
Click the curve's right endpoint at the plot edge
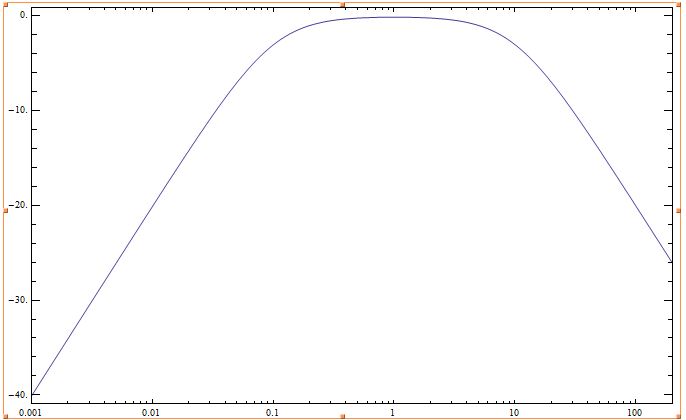point(670,262)
